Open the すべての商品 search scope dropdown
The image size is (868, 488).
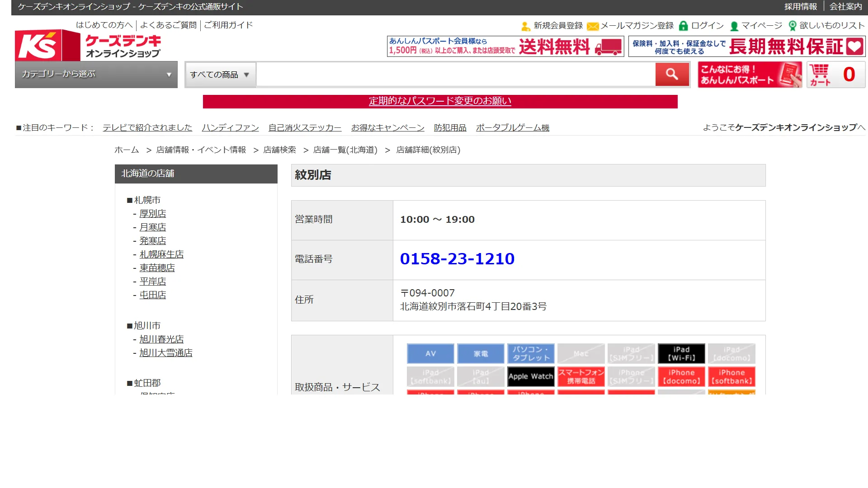pos(220,75)
